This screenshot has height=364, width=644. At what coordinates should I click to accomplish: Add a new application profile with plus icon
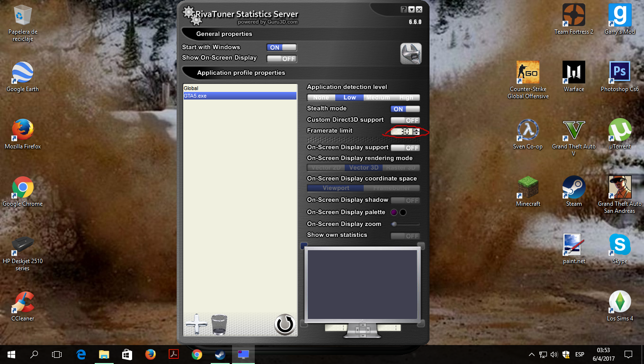(x=197, y=325)
